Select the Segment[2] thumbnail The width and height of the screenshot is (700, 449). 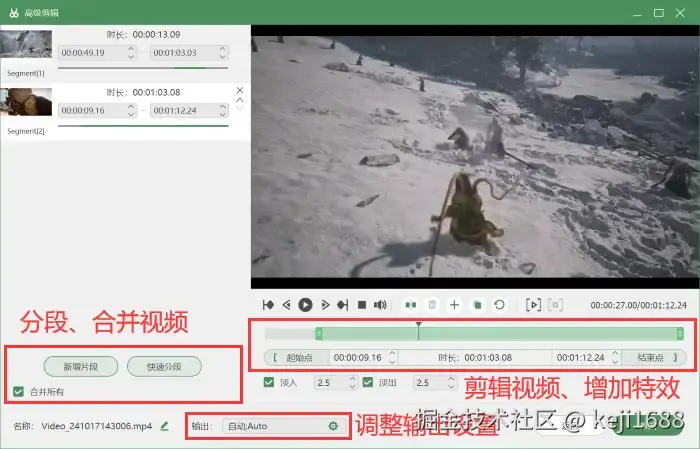click(x=26, y=102)
